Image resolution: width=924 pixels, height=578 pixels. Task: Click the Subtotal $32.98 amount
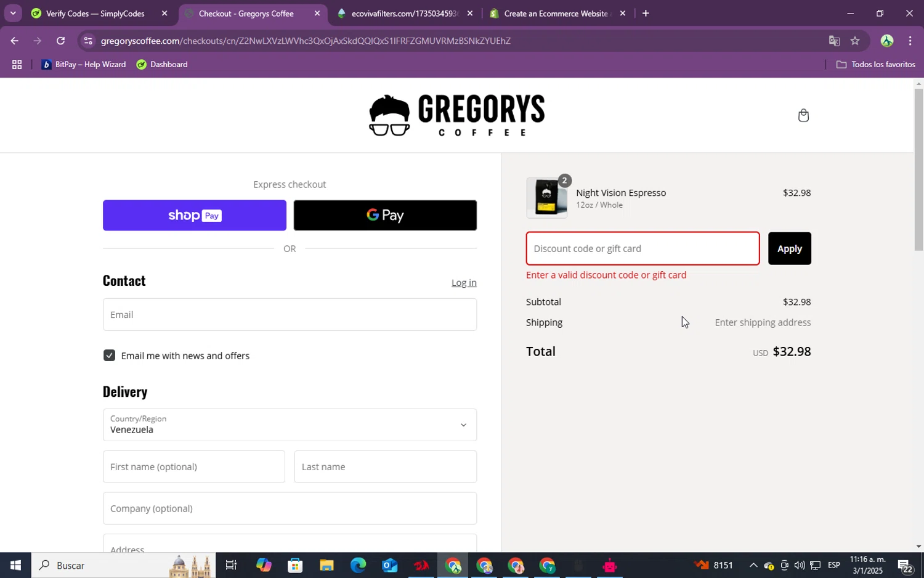(x=796, y=302)
